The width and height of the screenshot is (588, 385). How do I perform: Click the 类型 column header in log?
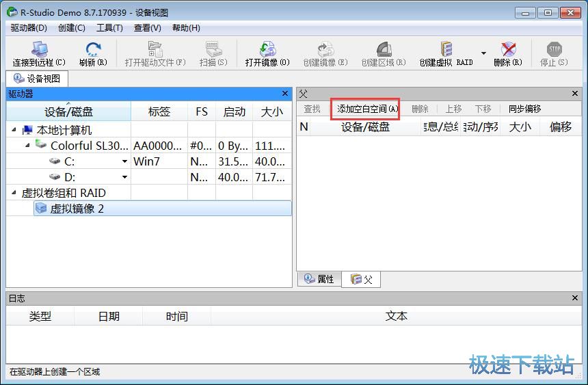tap(40, 316)
